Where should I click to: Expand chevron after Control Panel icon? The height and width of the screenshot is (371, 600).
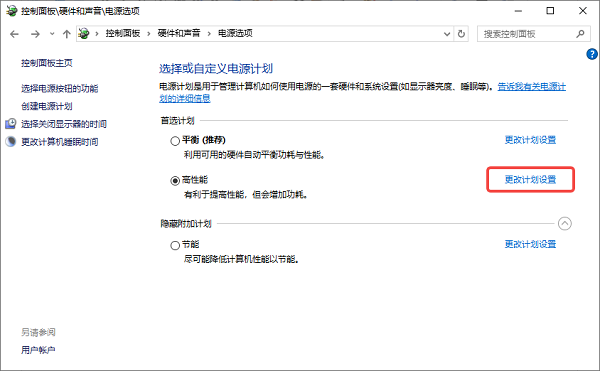point(97,34)
